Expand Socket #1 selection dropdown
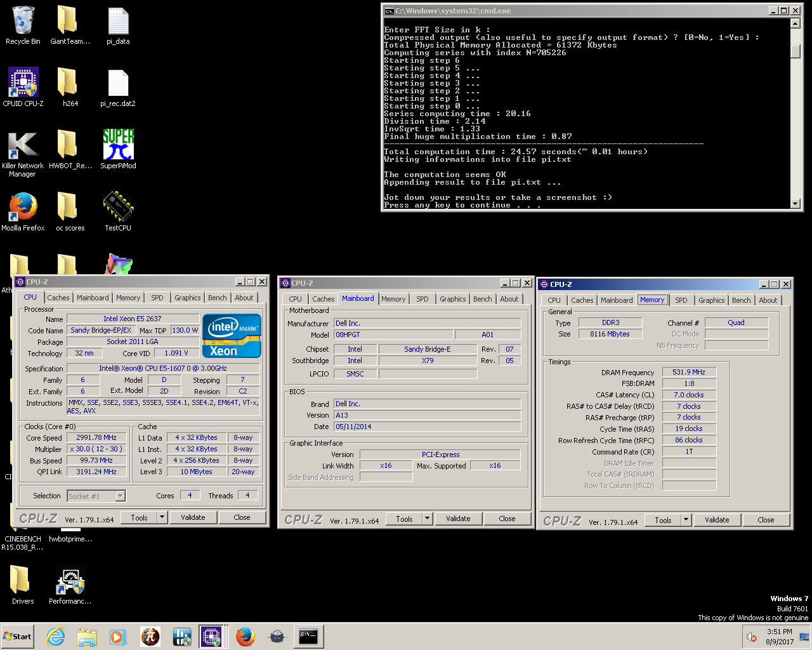Screen dimensions: 812x650 (x=121, y=496)
